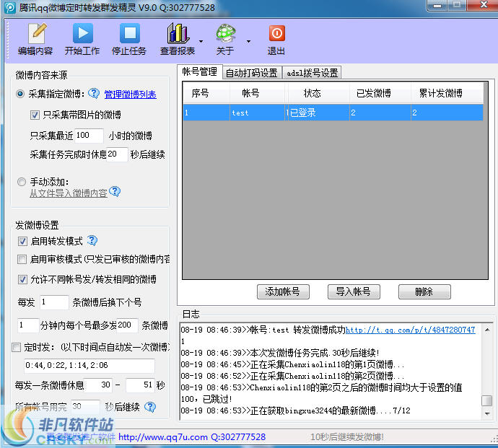Exit the app with the 退出 icon
The height and width of the screenshot is (448, 498).
(x=276, y=40)
